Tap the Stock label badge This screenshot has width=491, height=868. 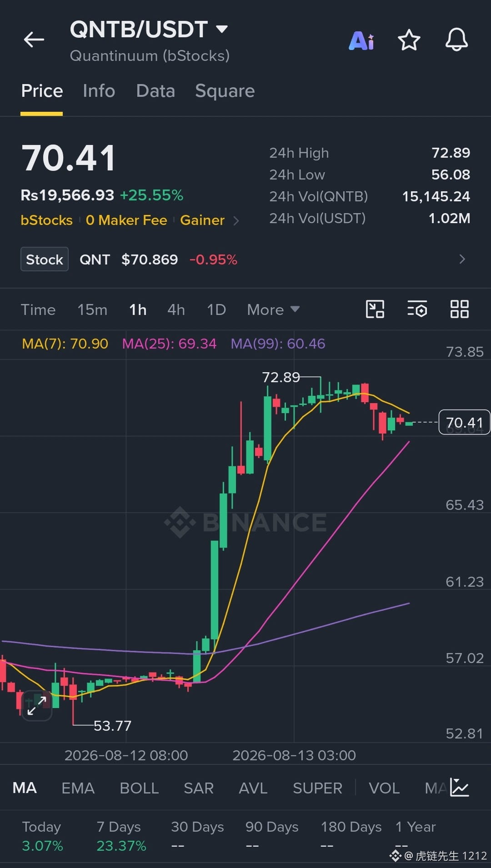[x=45, y=259]
